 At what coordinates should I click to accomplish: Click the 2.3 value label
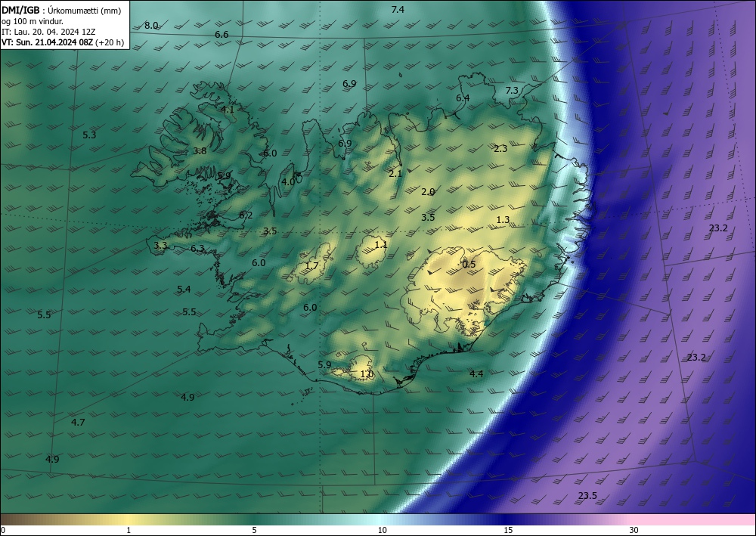click(500, 148)
